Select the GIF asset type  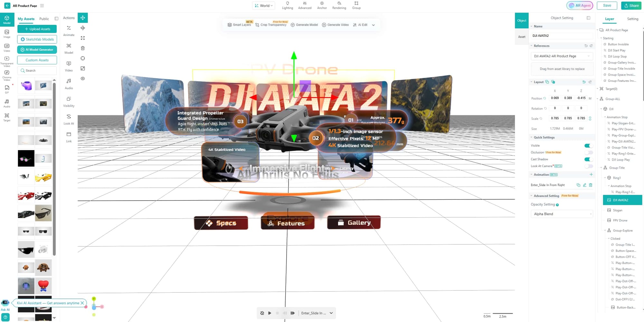[7, 89]
